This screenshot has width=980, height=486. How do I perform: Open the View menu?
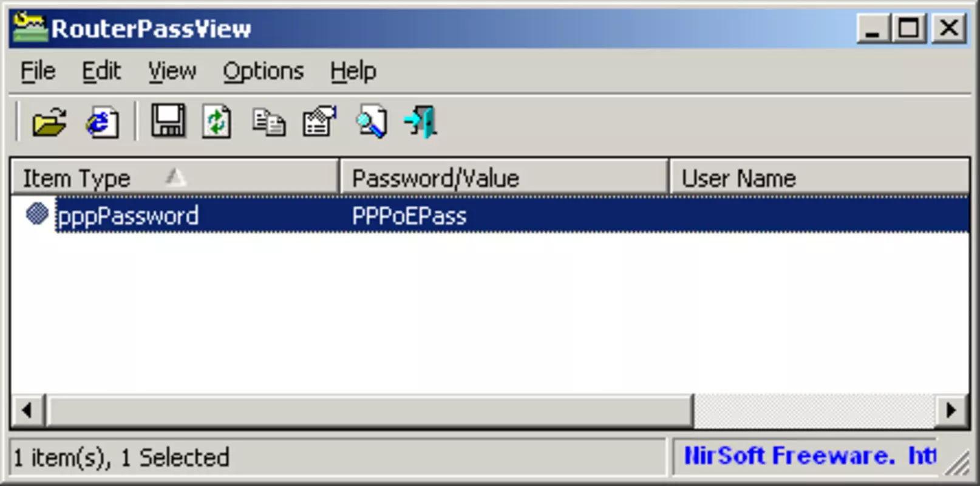tap(172, 72)
